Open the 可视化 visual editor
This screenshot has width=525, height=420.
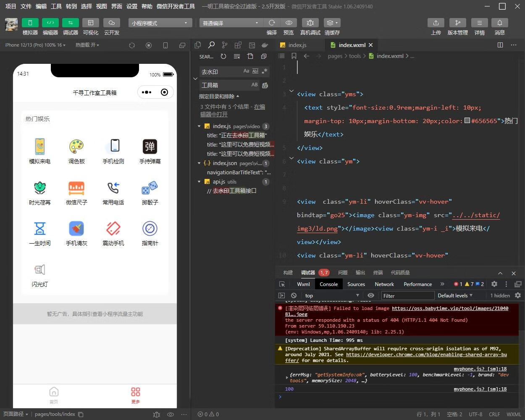tap(90, 23)
